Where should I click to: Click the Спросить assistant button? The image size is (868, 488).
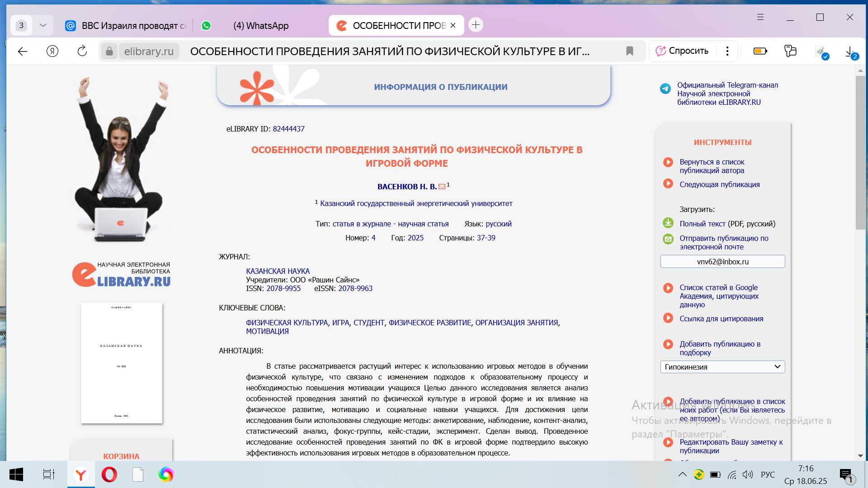pos(682,51)
